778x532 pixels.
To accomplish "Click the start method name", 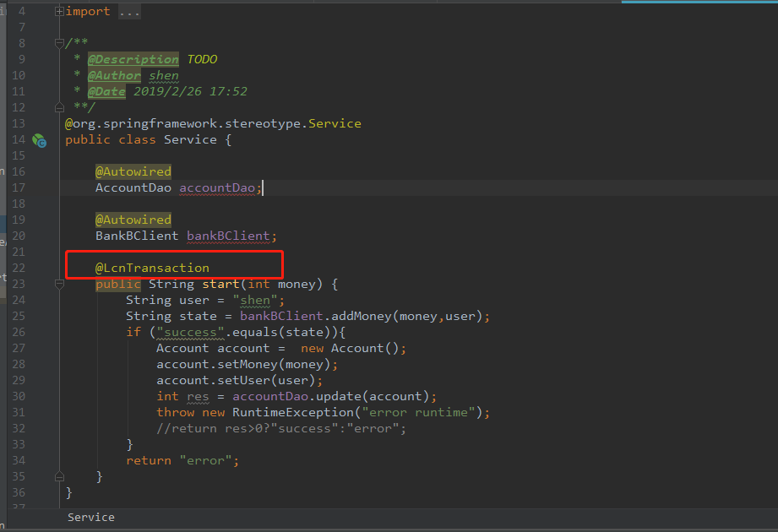I will pos(220,284).
